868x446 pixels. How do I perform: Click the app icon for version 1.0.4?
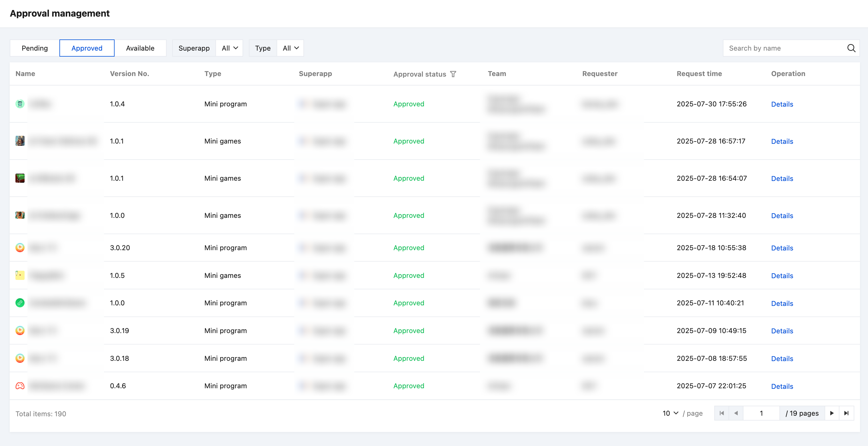(20, 104)
